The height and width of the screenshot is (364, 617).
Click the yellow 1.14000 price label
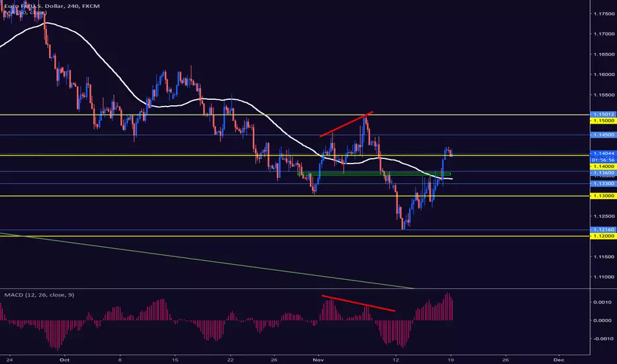pos(603,167)
